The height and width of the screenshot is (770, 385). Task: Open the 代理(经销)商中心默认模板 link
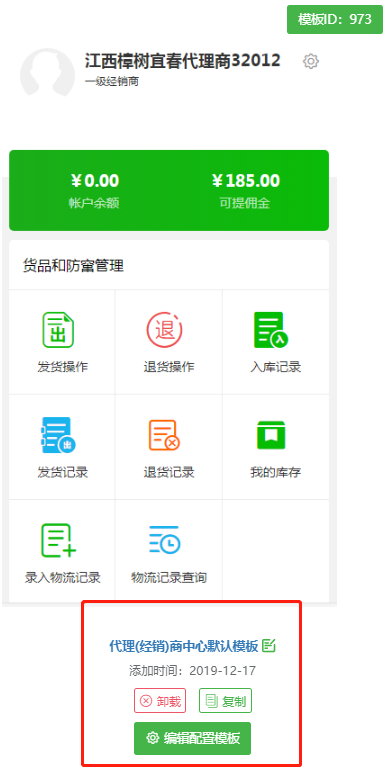tap(184, 646)
